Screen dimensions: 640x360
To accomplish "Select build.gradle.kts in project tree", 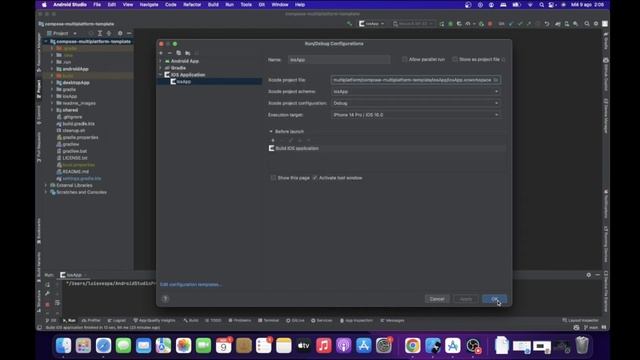I will click(78, 124).
